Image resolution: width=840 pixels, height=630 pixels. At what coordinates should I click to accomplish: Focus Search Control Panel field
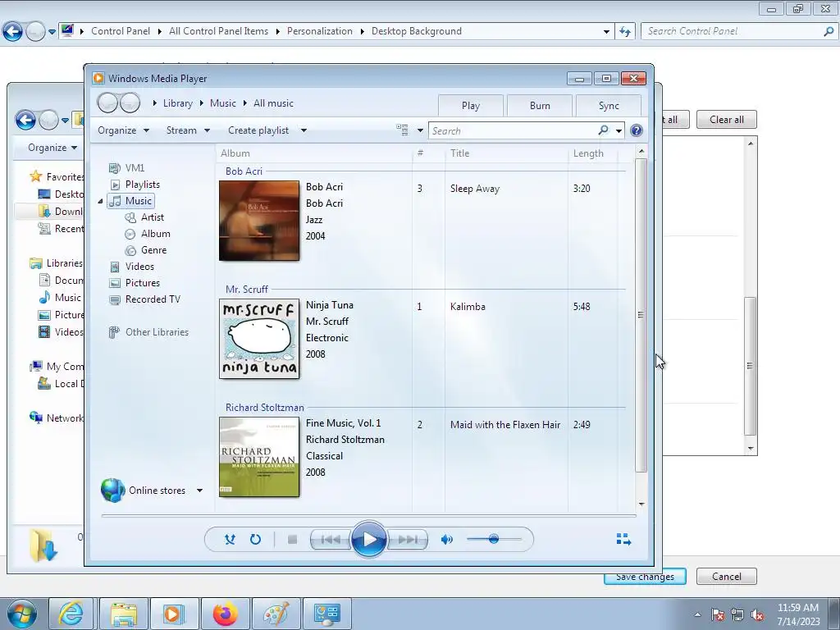(x=733, y=31)
